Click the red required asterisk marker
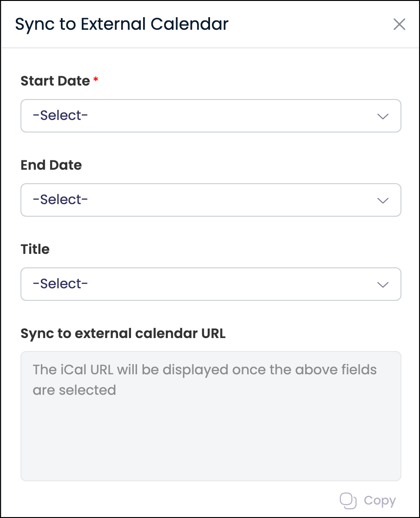The height and width of the screenshot is (518, 420). 96,80
